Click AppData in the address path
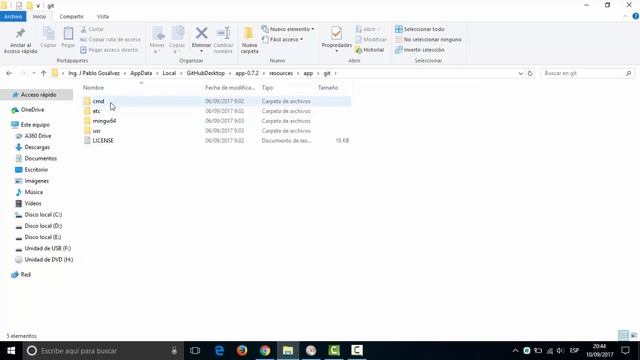Screen dimensions: 640x360 point(141,73)
